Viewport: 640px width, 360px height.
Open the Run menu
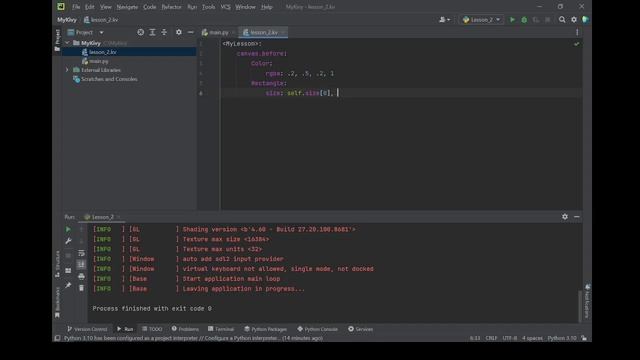[192, 7]
